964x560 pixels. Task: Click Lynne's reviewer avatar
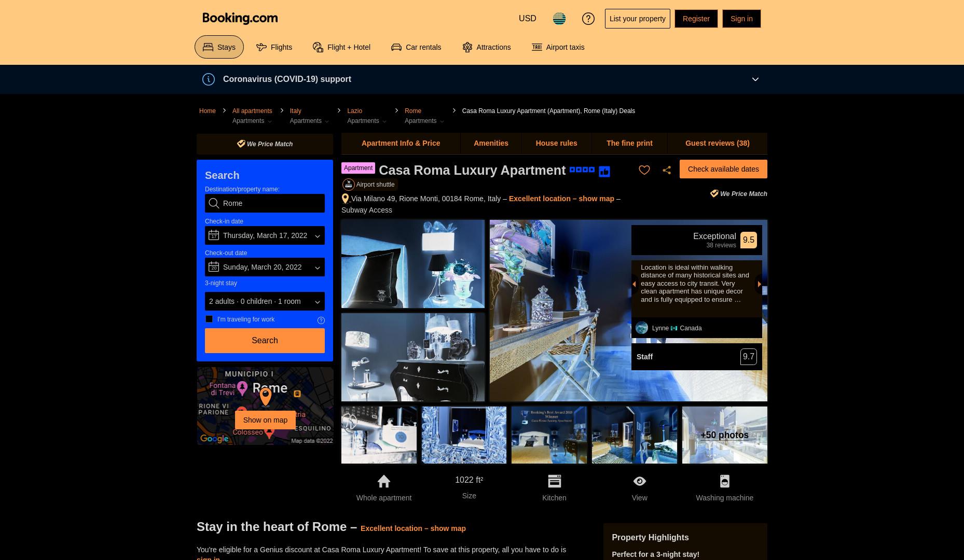pyautogui.click(x=642, y=328)
